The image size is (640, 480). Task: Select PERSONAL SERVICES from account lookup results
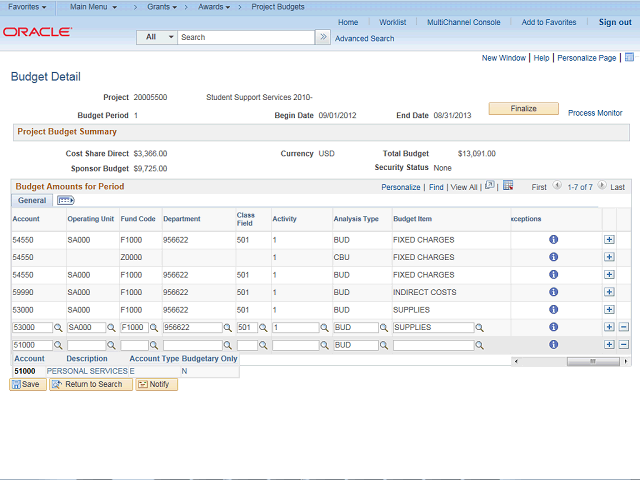(x=87, y=371)
